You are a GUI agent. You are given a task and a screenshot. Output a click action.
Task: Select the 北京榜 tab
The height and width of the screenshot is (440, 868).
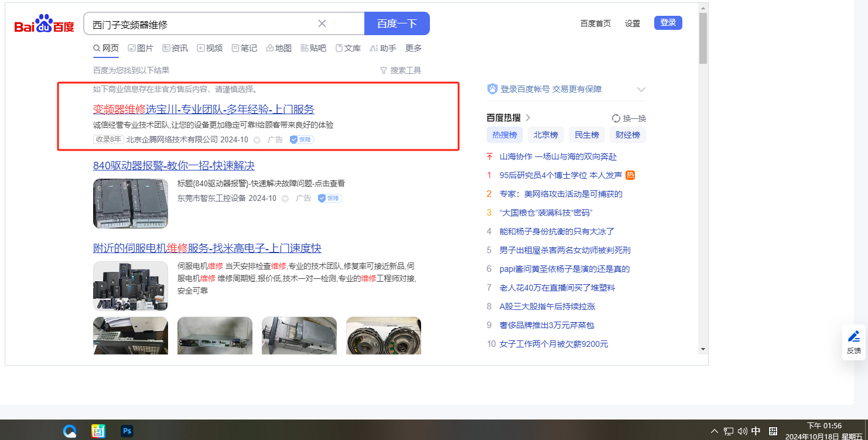coord(546,135)
